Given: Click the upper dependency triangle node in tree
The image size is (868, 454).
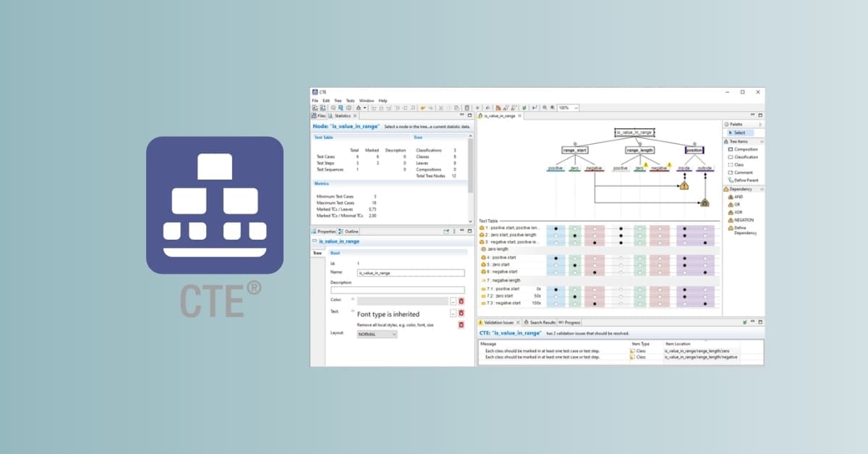Looking at the screenshot, I should [684, 186].
